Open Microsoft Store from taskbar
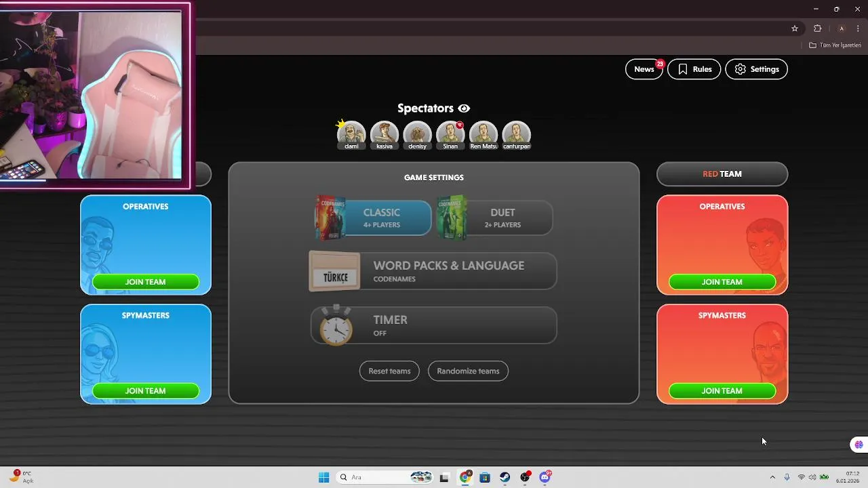Screen dimensions: 868x488 tap(485, 477)
